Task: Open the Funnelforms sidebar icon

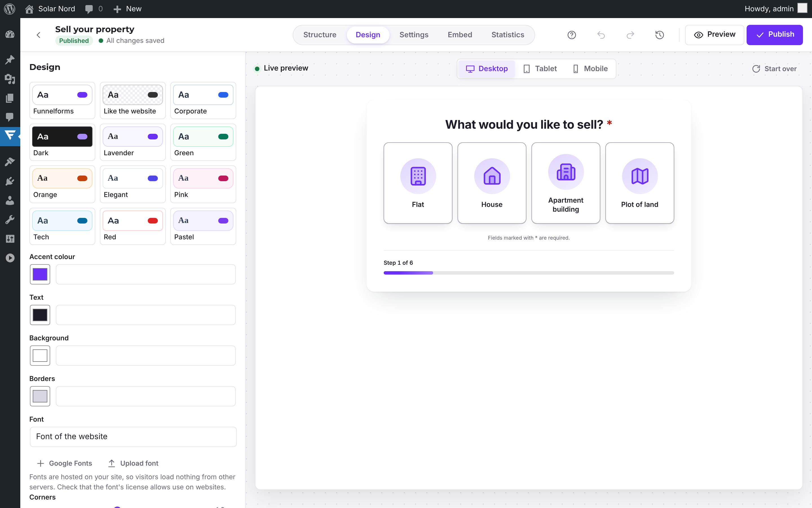Action: (10, 136)
